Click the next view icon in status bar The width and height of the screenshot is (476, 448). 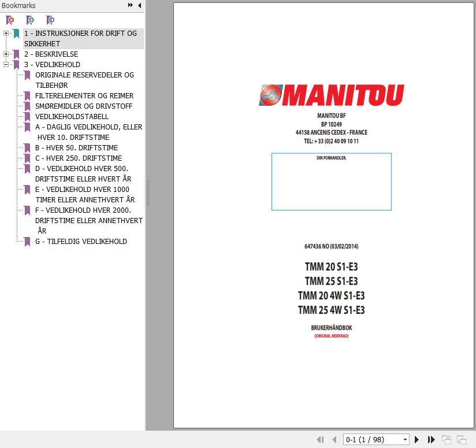pos(462,439)
